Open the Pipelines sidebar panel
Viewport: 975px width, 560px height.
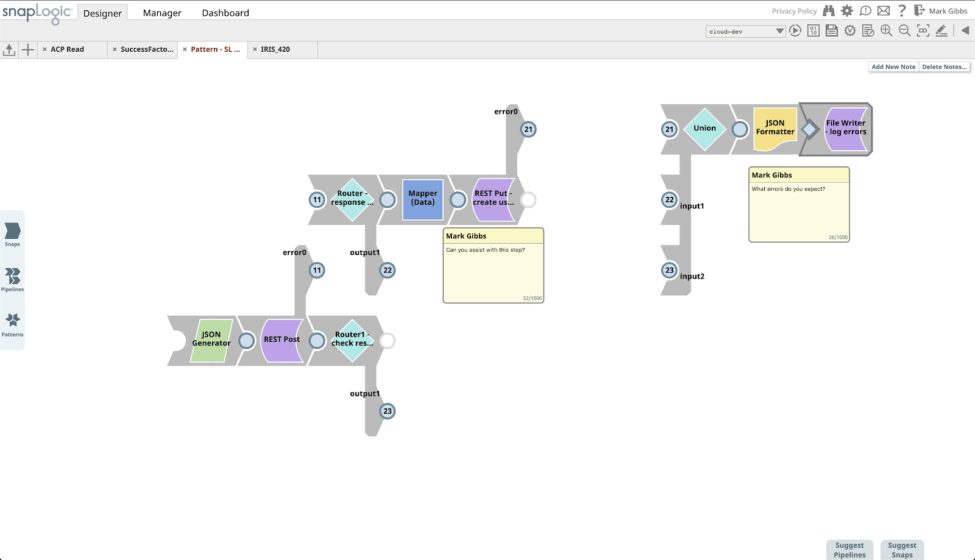coord(12,280)
